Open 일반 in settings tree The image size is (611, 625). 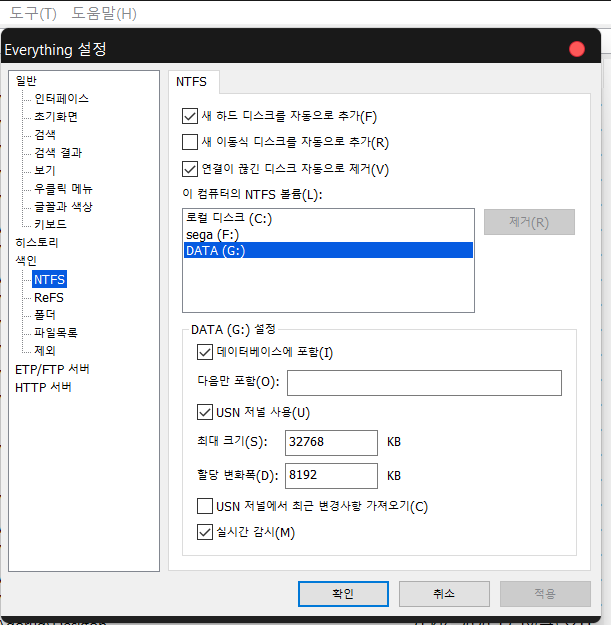coord(26,81)
